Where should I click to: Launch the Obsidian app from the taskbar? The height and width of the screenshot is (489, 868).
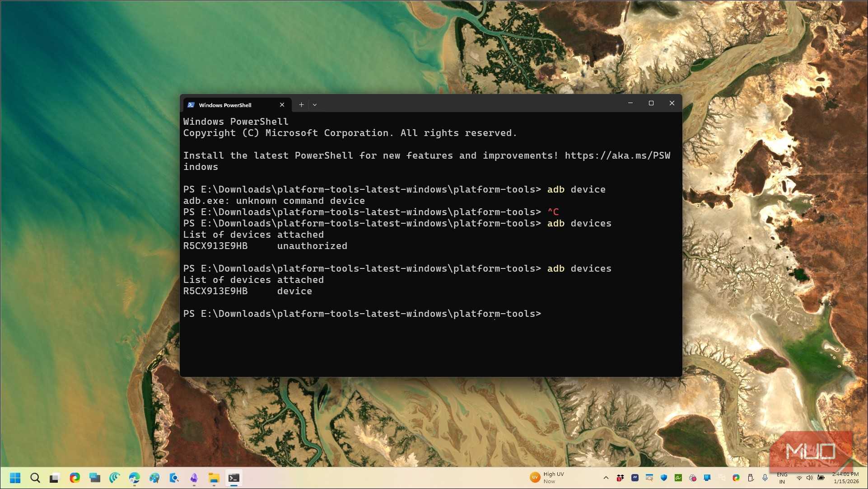point(194,478)
